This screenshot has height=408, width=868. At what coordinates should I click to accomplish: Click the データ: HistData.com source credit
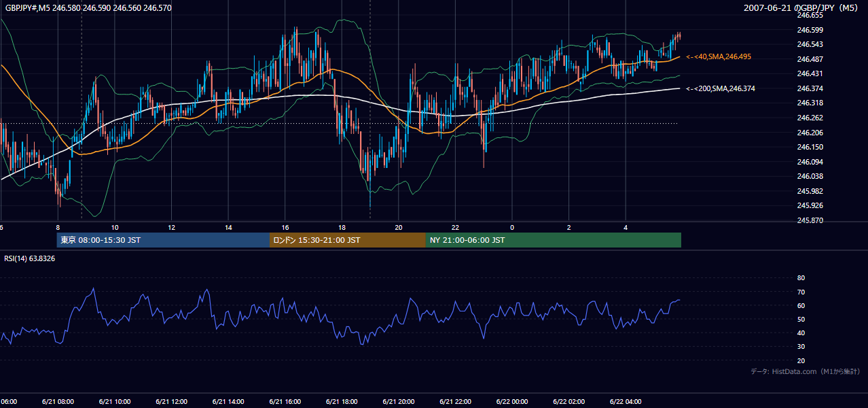[805, 371]
